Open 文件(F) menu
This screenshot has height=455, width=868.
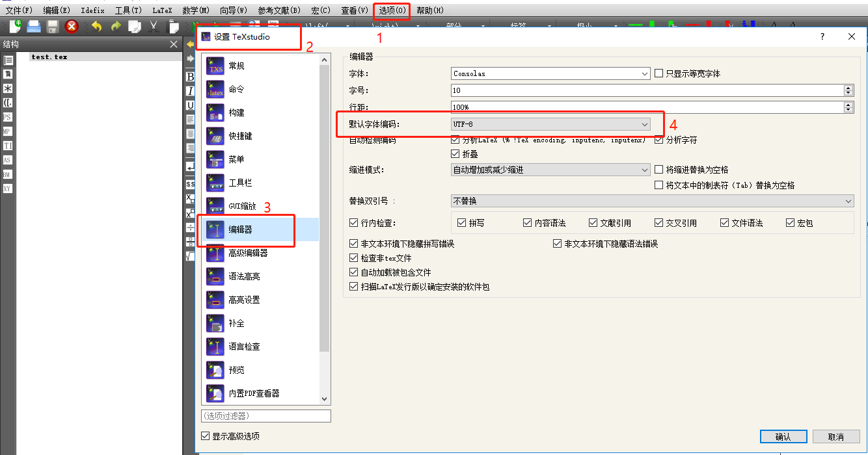tap(19, 10)
